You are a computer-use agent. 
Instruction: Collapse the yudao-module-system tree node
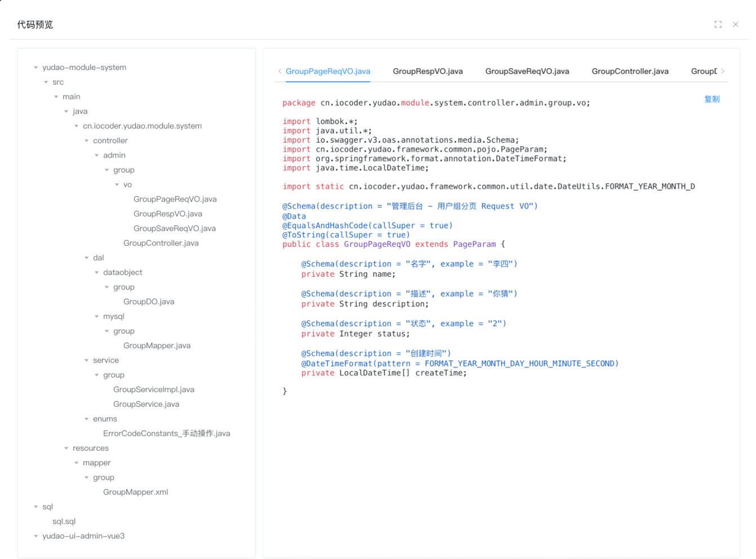pos(36,68)
